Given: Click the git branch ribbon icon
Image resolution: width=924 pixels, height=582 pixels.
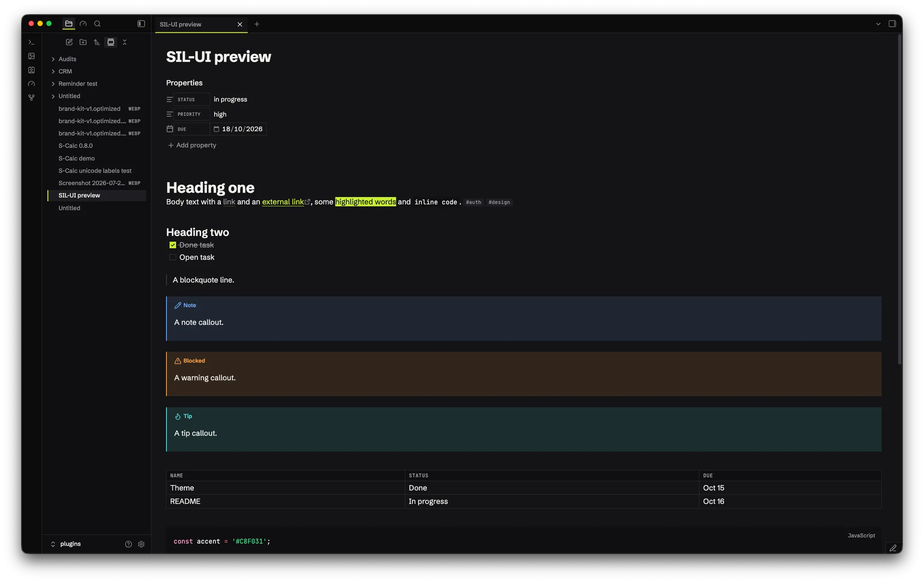Looking at the screenshot, I should click(x=31, y=97).
